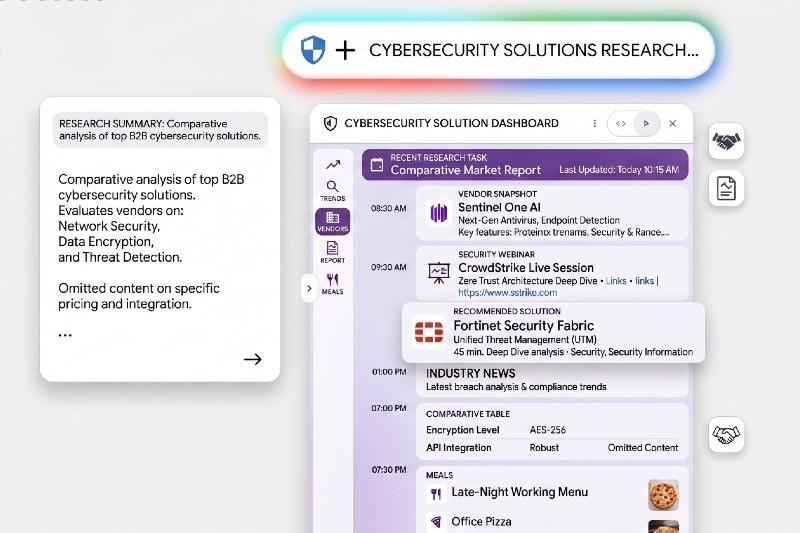Select the 08:30 AM timeline marker

[389, 208]
